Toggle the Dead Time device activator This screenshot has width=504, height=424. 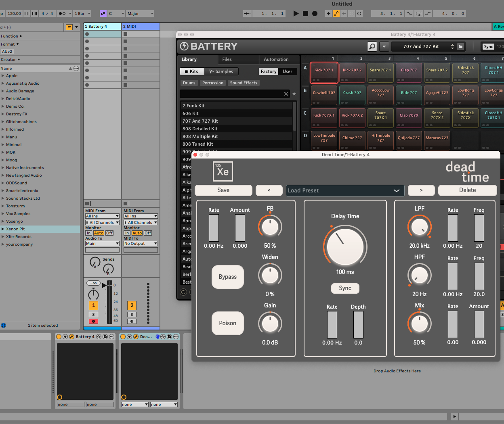click(123, 336)
